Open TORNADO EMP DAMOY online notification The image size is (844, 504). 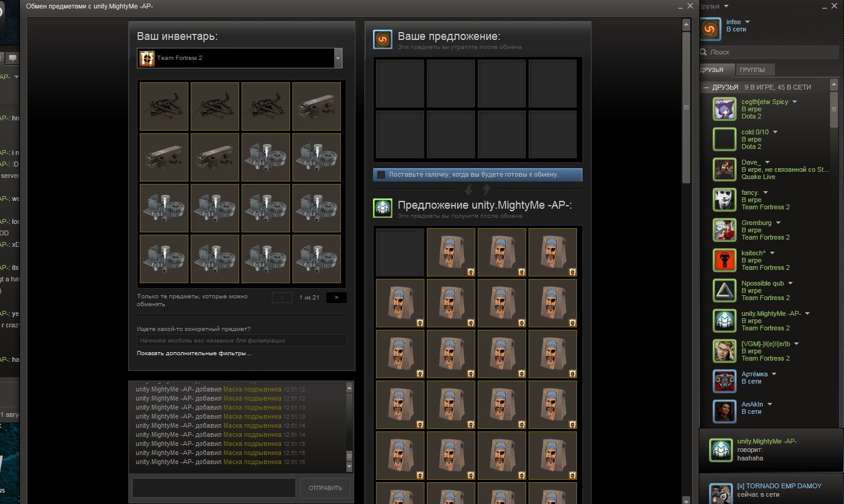pyautogui.click(x=771, y=489)
